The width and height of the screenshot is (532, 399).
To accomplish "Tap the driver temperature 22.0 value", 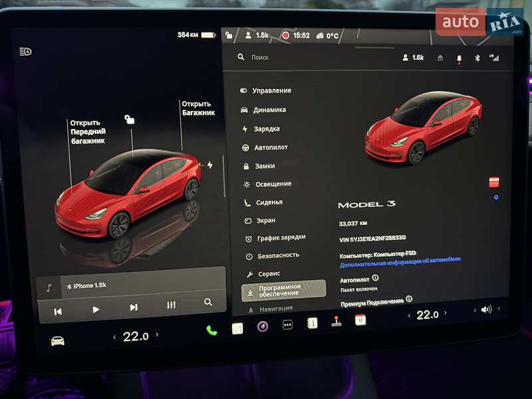I will click(x=136, y=336).
